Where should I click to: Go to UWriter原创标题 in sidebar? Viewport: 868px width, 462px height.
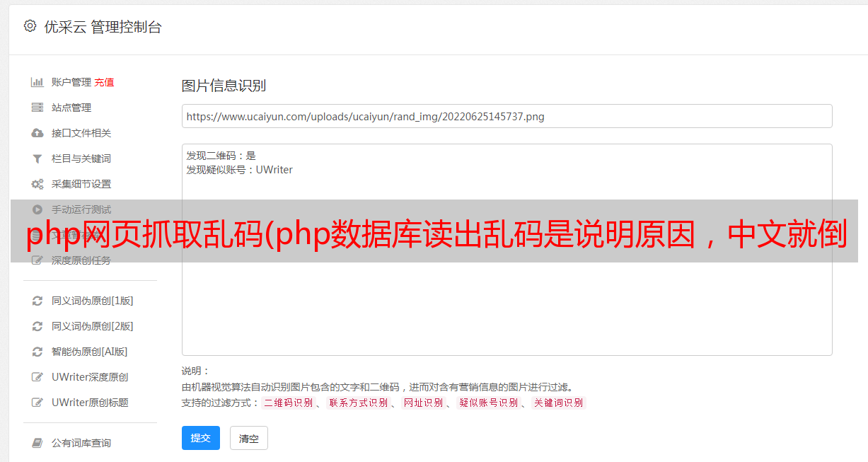point(90,403)
